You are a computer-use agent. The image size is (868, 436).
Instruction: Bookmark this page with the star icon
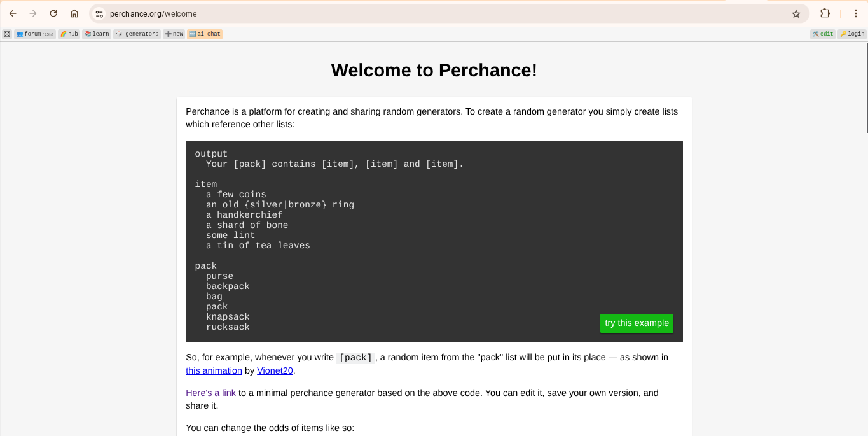796,13
